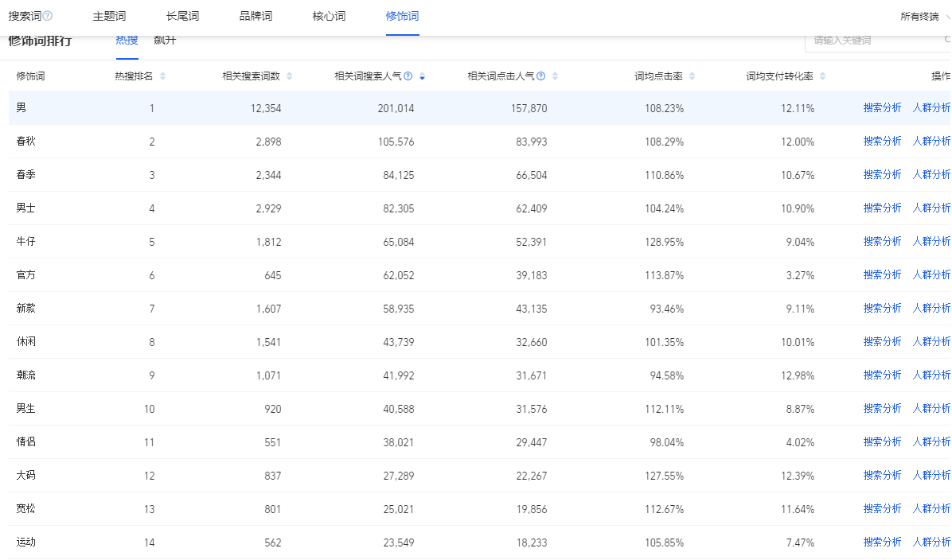Open 搜索分析 for the 运动 row
Screen dimensions: 952x560
(882, 542)
